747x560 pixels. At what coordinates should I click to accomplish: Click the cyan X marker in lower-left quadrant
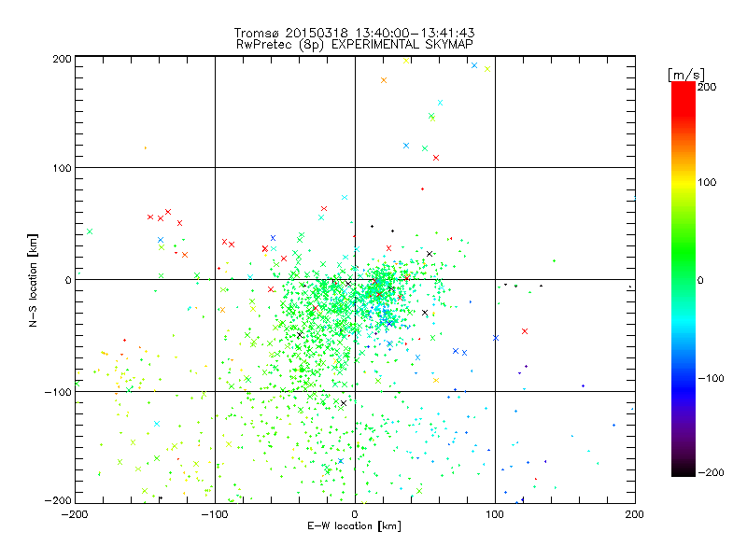click(157, 424)
